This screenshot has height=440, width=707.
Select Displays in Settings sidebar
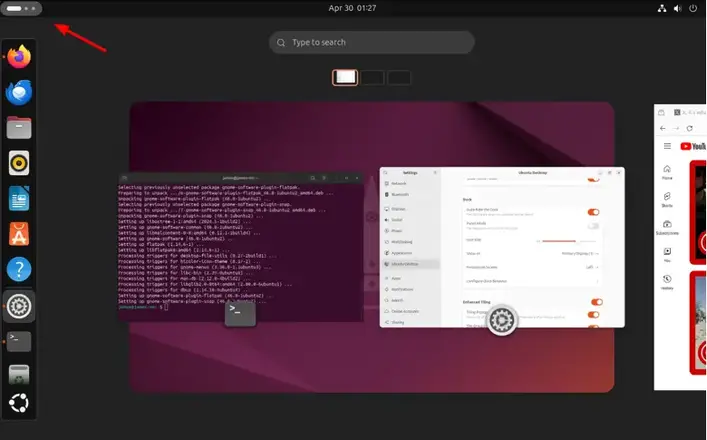(410, 209)
